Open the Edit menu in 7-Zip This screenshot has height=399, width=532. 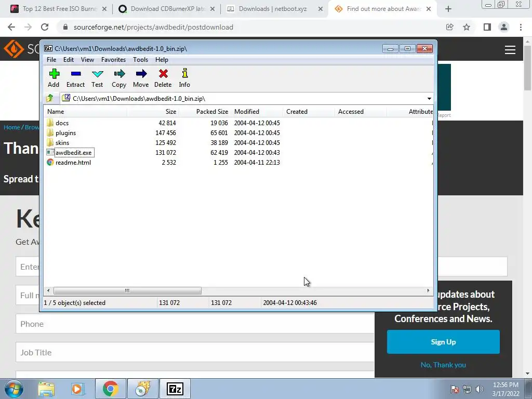click(x=69, y=60)
